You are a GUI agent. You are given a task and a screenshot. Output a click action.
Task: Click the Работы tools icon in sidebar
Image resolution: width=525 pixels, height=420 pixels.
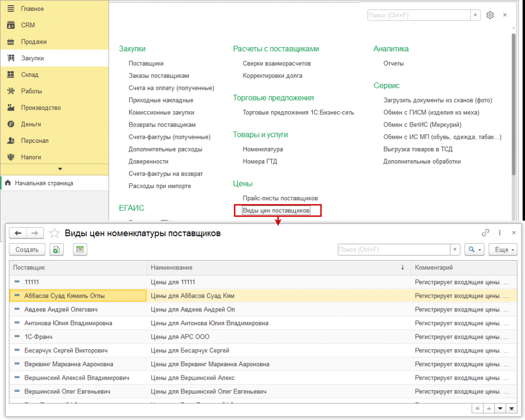11,91
